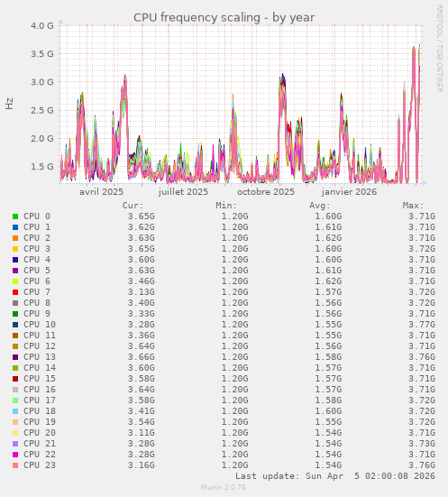
Task: Click the CPU 0 green color swatch
Action: pyautogui.click(x=15, y=216)
